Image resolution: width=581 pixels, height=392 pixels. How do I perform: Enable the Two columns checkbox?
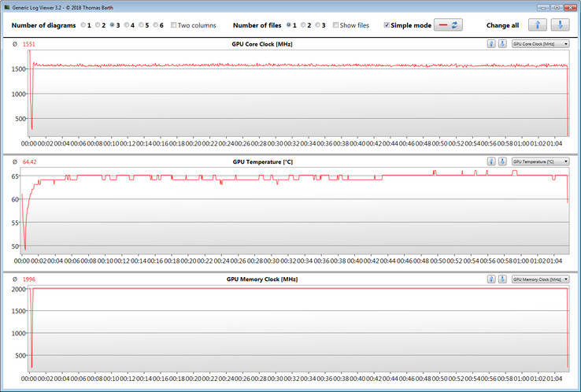click(173, 25)
